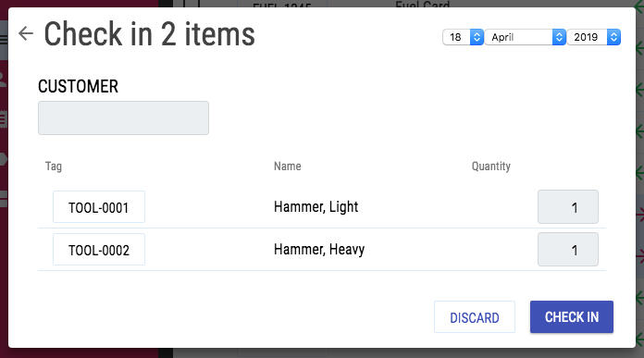
Task: Open the month dropdown showing April
Action: tap(526, 37)
